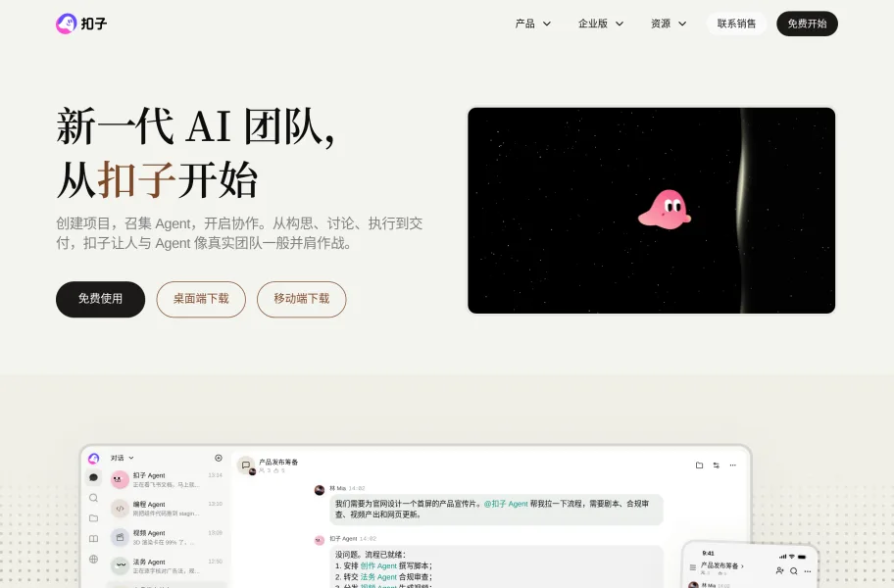Click the 创作 Agent link in reply

378,565
